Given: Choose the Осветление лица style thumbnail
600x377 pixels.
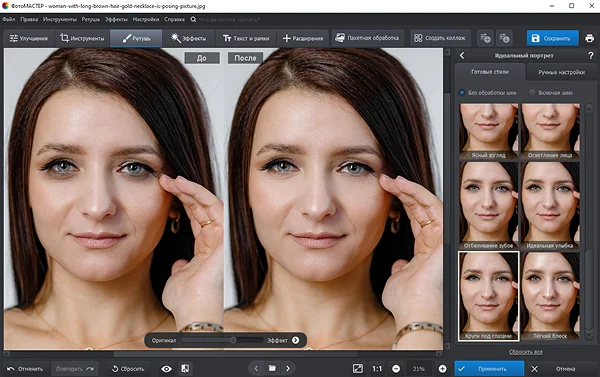Looking at the screenshot, I should tap(550, 131).
